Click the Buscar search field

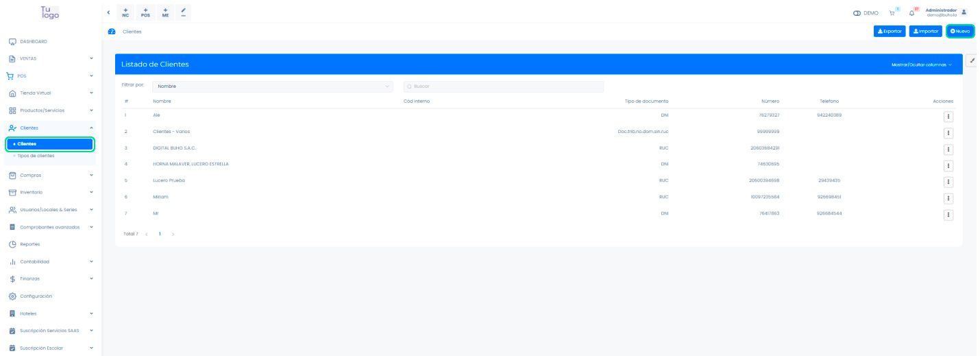[x=504, y=86]
